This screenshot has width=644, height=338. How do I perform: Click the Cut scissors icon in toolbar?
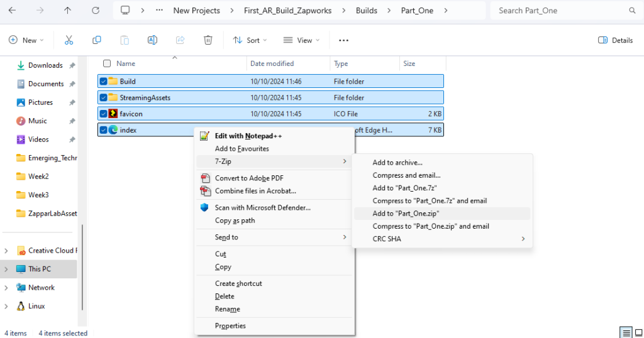click(69, 40)
